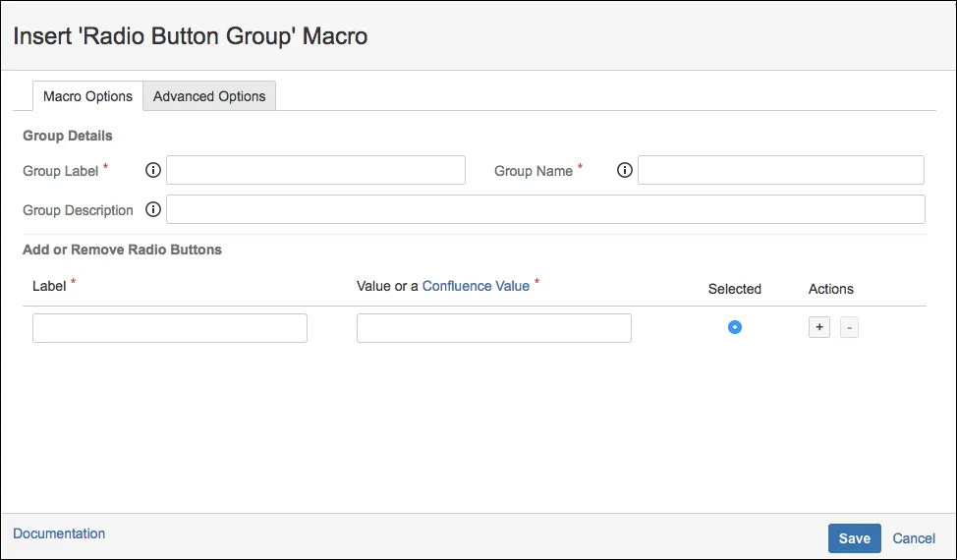The image size is (957, 560).
Task: Focus the Group Name input field
Action: pyautogui.click(x=780, y=170)
